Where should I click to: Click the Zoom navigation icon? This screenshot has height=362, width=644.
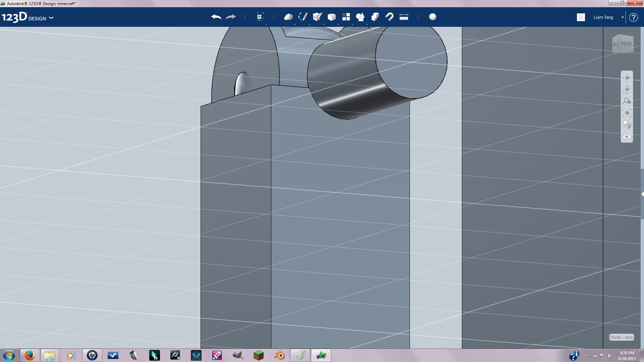(x=627, y=101)
